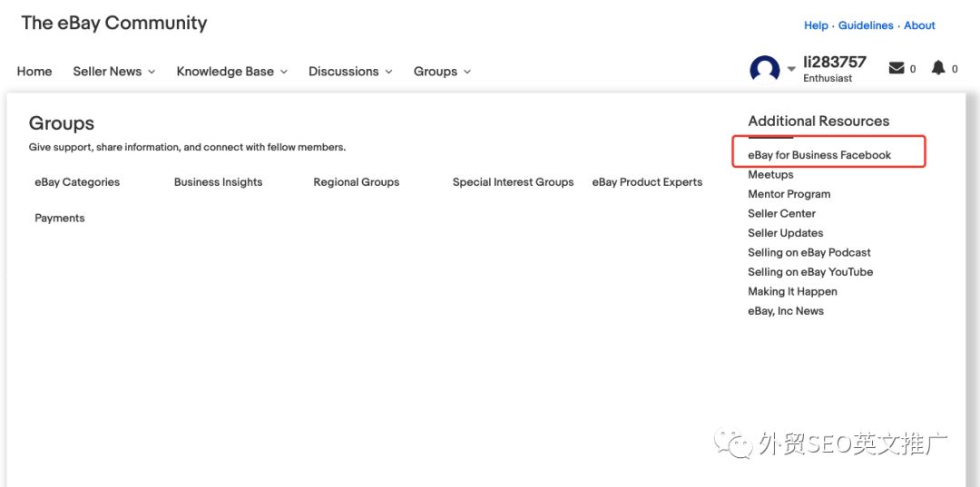The image size is (980, 487).
Task: Expand the Seller News dropdown arrow
Action: pos(152,72)
